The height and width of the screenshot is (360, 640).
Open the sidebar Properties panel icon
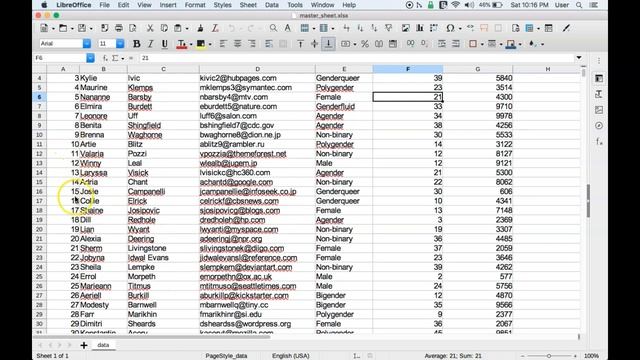coord(599,78)
